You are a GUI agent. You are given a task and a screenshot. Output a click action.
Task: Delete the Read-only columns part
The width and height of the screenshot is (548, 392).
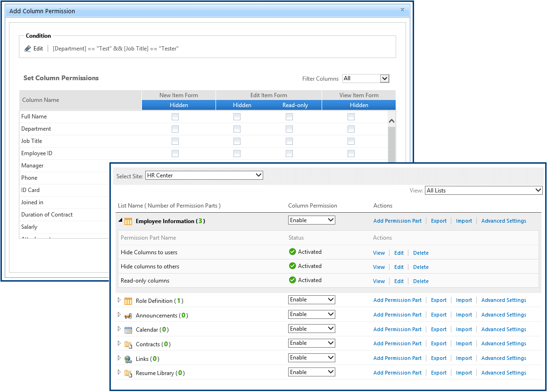pyautogui.click(x=421, y=281)
